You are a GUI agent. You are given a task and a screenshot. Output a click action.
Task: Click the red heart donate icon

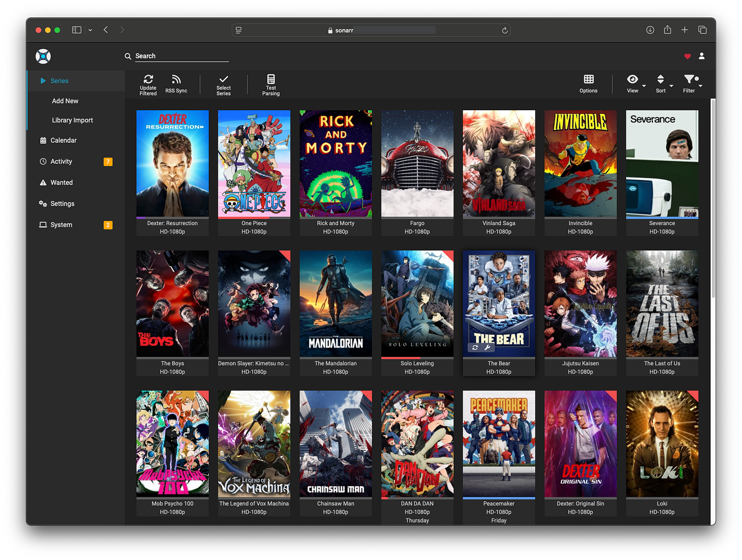pyautogui.click(x=687, y=56)
